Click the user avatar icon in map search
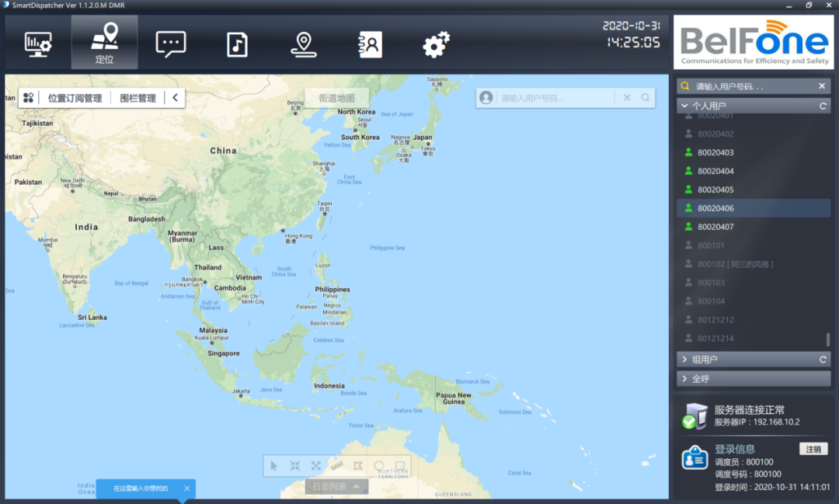The height and width of the screenshot is (504, 839). [486, 97]
